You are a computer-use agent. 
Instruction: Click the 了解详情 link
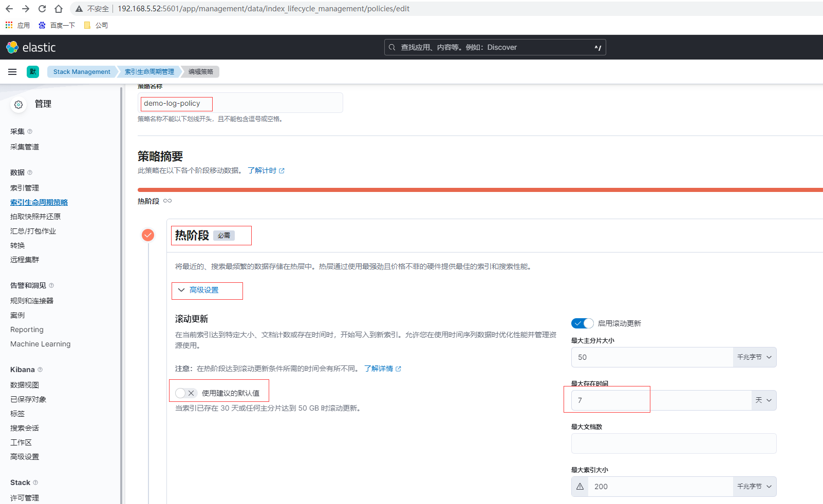pos(383,369)
